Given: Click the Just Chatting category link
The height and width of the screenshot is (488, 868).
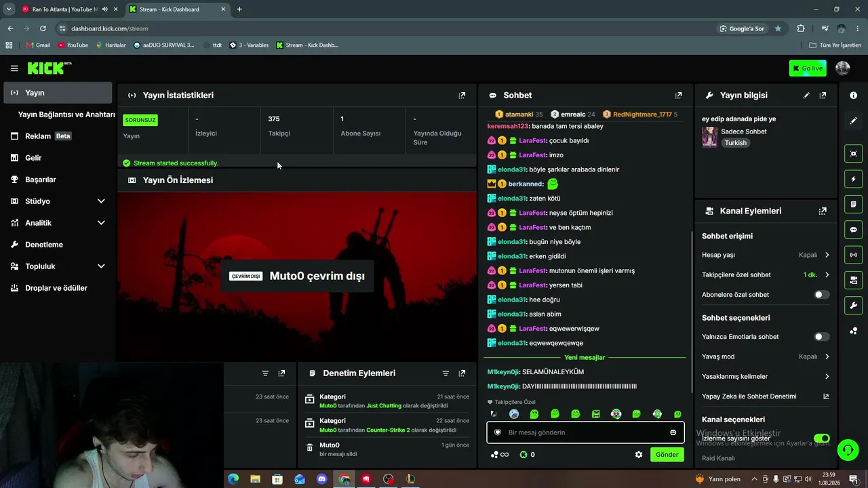Looking at the screenshot, I should (x=384, y=406).
